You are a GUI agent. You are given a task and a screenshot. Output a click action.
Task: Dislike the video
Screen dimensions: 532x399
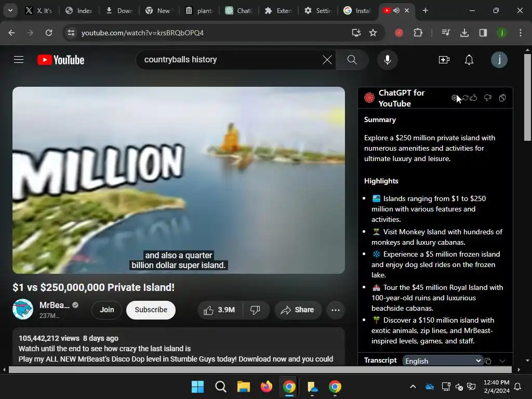(255, 310)
